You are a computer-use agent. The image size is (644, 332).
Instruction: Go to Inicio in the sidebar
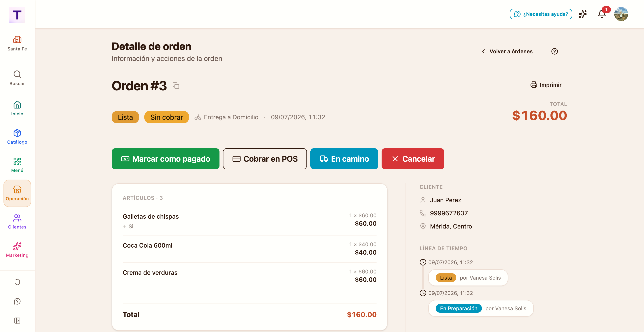point(17,108)
